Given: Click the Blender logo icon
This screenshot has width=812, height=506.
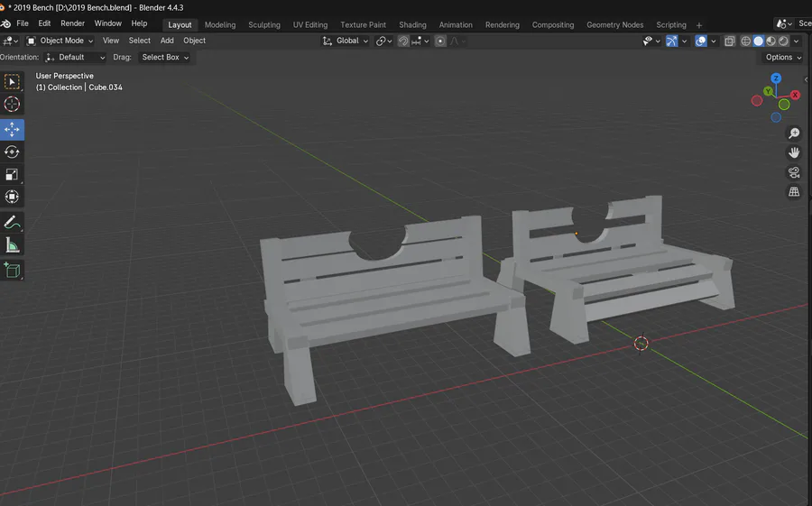Looking at the screenshot, I should (5, 23).
